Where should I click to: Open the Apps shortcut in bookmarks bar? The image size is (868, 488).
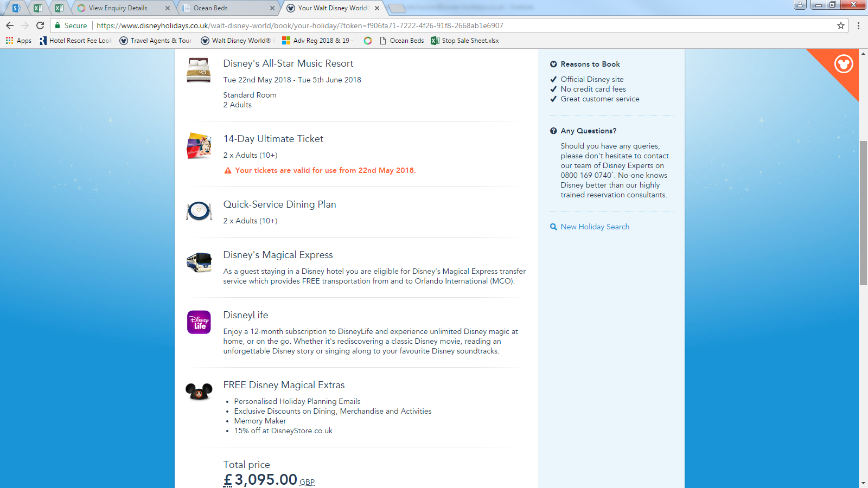coord(18,41)
